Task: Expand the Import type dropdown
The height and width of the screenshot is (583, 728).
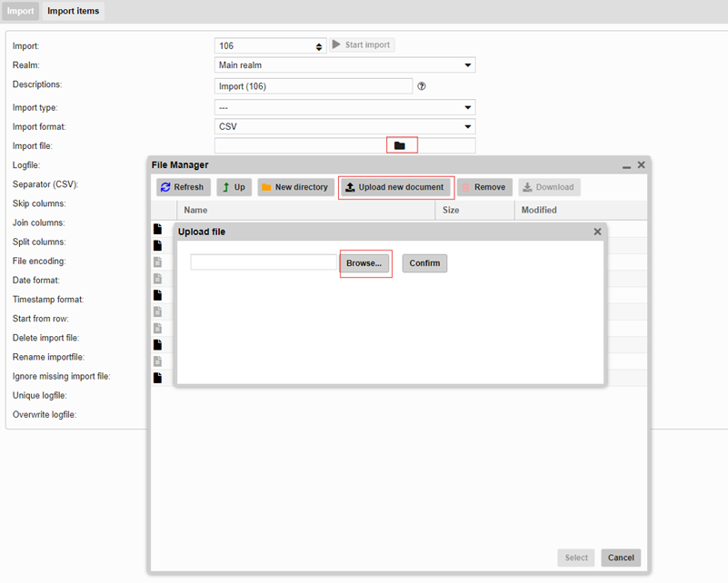Action: (x=345, y=107)
